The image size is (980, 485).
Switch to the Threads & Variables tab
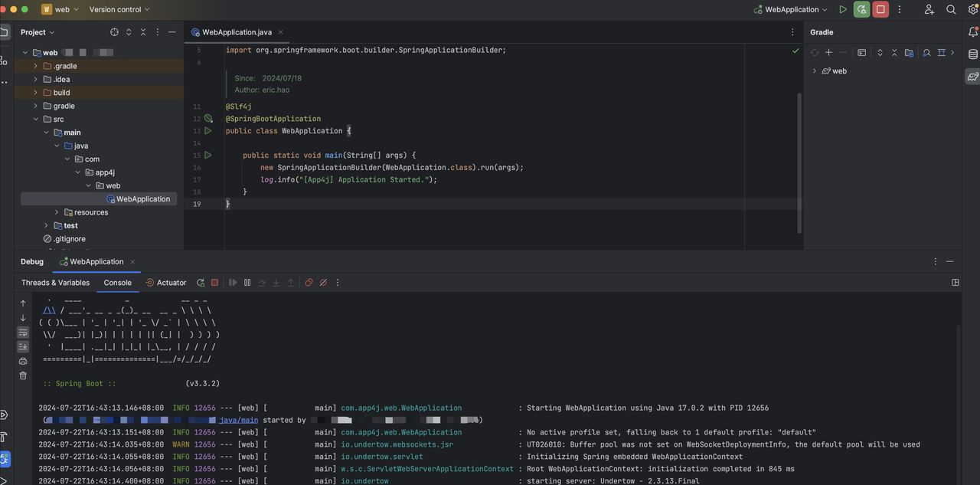point(55,283)
